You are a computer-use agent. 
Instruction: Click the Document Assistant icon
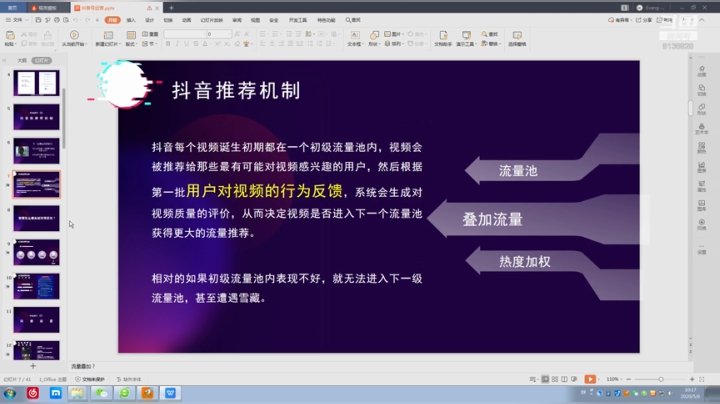coord(443,35)
